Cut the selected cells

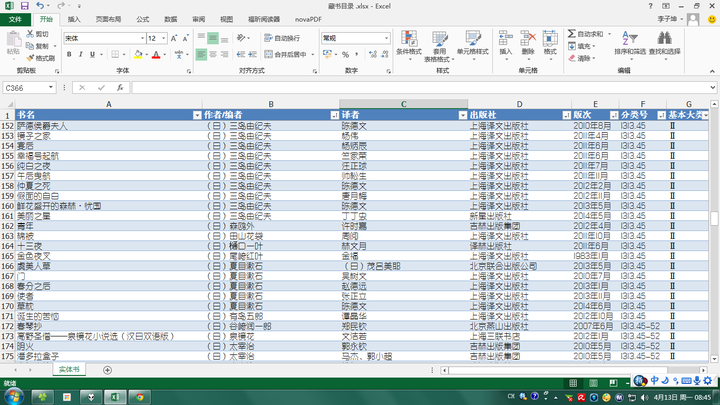coord(38,34)
